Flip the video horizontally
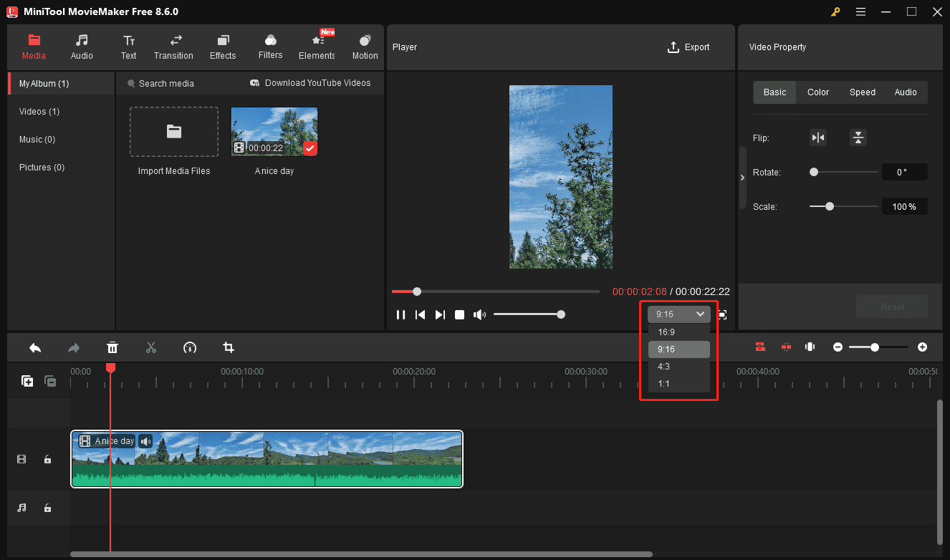950x560 pixels. tap(817, 137)
